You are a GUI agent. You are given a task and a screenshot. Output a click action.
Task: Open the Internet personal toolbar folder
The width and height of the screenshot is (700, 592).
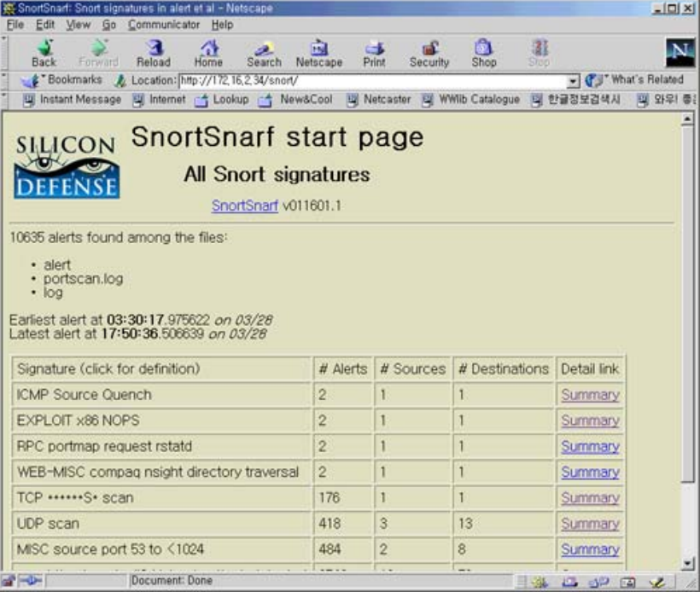[160, 100]
